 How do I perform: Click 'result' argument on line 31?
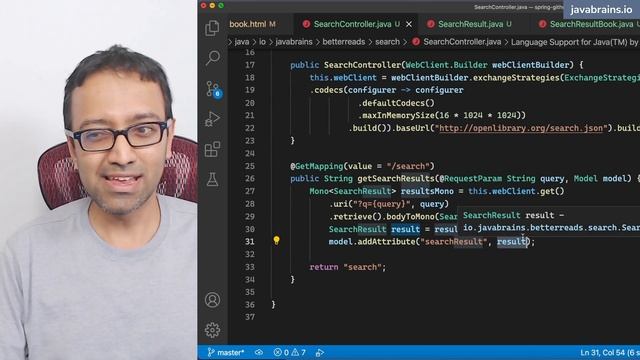[511, 242]
